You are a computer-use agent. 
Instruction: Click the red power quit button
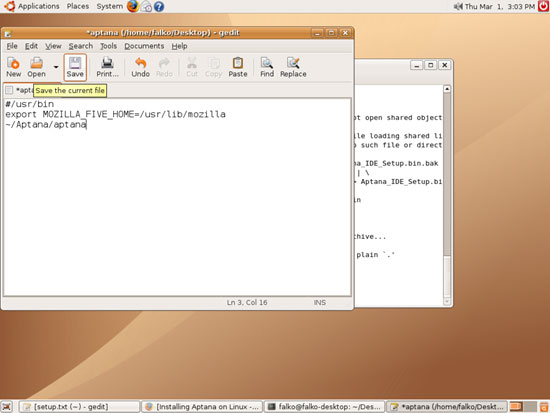[544, 6]
